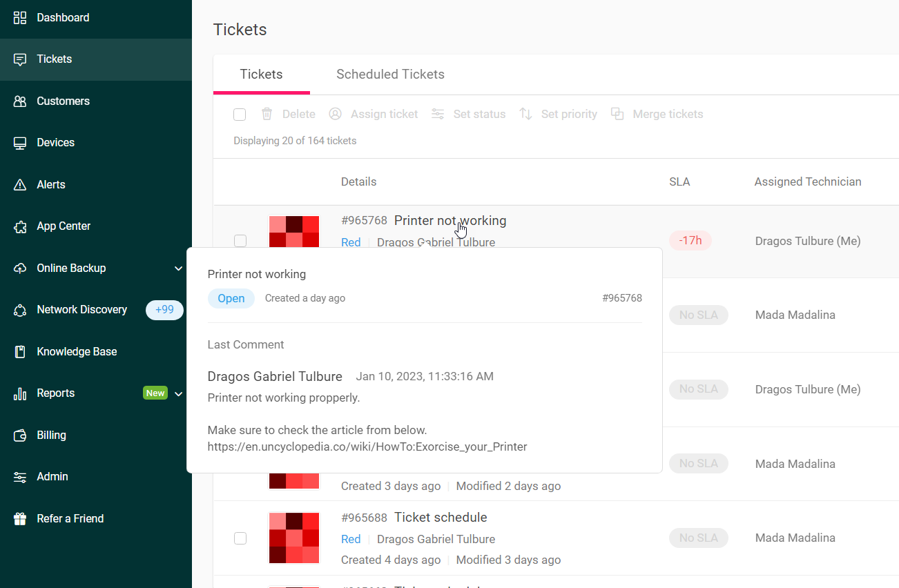Click the Billing wallet icon

pos(20,435)
